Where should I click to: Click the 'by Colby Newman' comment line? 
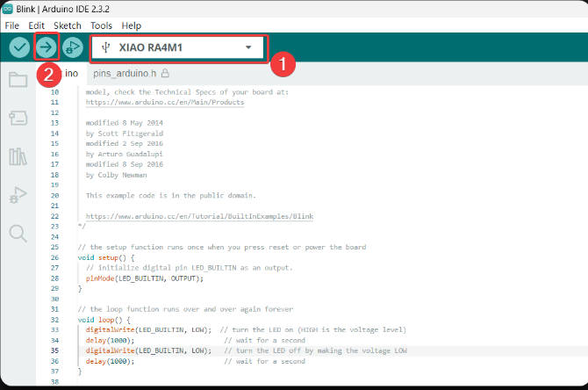point(116,175)
